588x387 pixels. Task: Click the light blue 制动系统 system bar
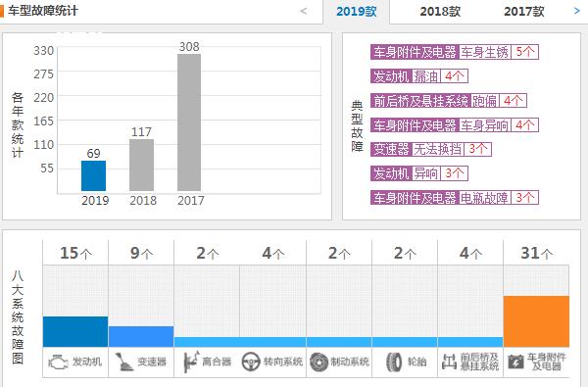point(339,342)
